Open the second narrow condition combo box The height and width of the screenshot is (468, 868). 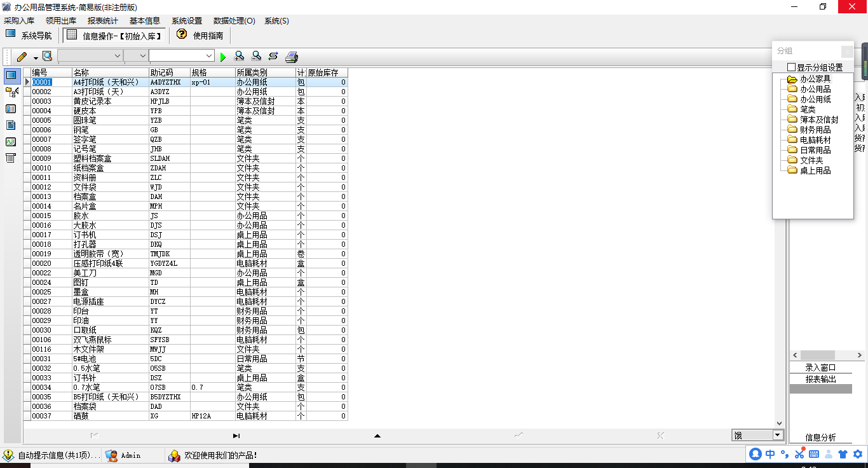135,56
